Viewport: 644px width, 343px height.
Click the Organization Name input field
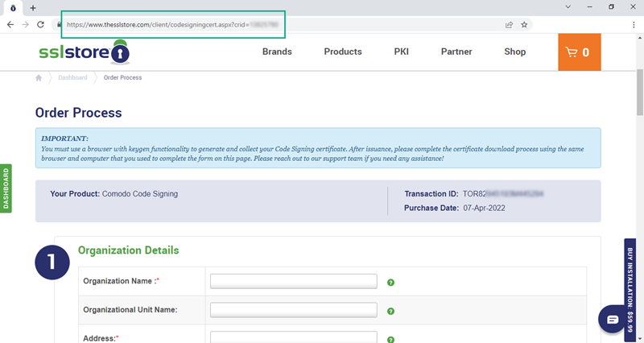tap(294, 281)
